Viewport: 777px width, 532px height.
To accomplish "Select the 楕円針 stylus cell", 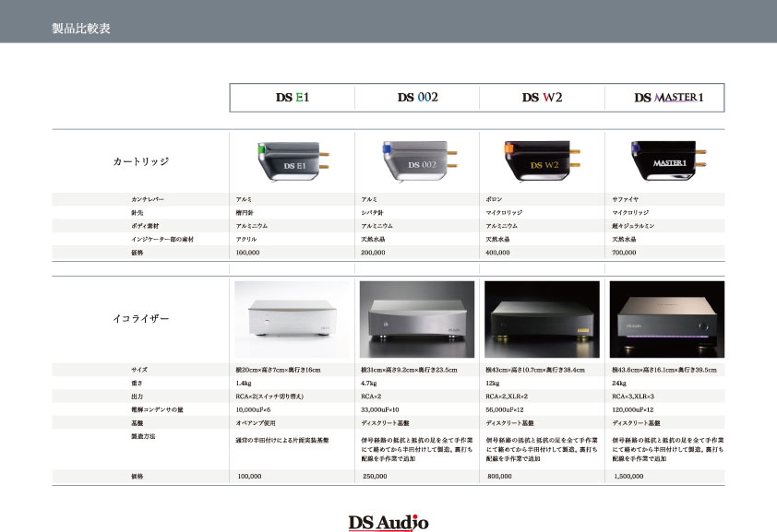I will click(x=245, y=213).
